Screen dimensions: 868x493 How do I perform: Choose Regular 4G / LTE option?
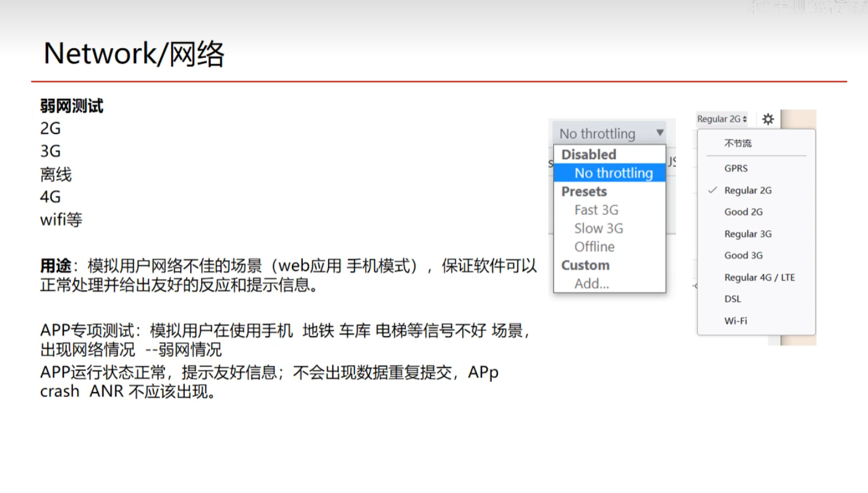point(759,278)
